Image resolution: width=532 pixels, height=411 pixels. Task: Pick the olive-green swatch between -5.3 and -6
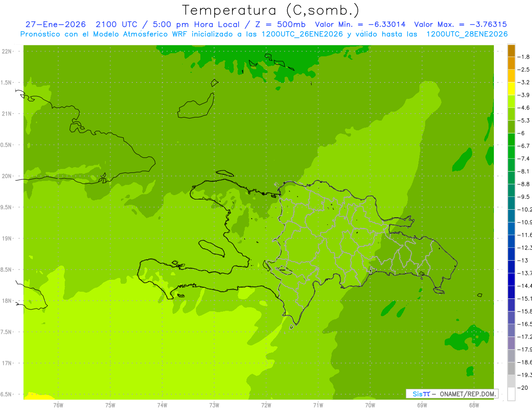pos(512,127)
